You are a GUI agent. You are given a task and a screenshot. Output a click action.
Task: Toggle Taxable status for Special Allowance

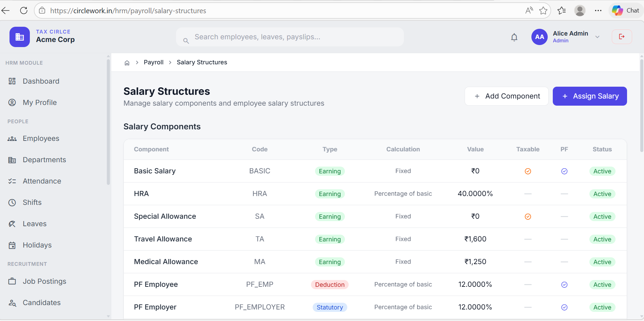[528, 216]
